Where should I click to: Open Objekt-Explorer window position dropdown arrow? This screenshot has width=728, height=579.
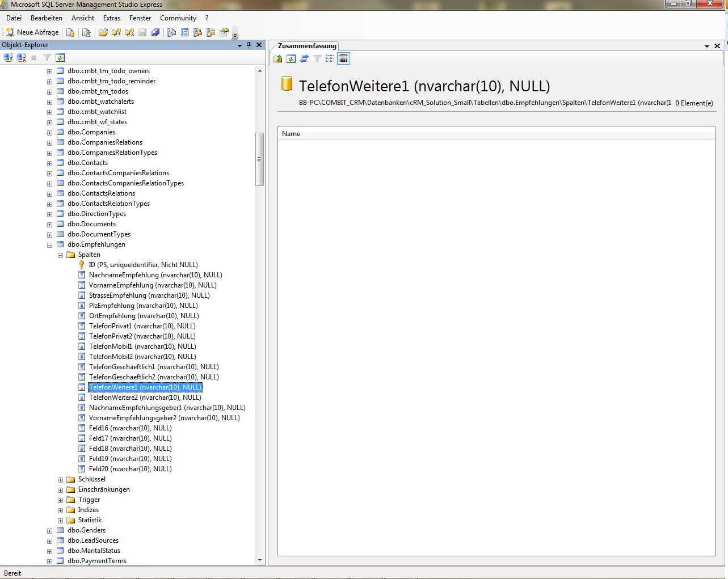(239, 45)
